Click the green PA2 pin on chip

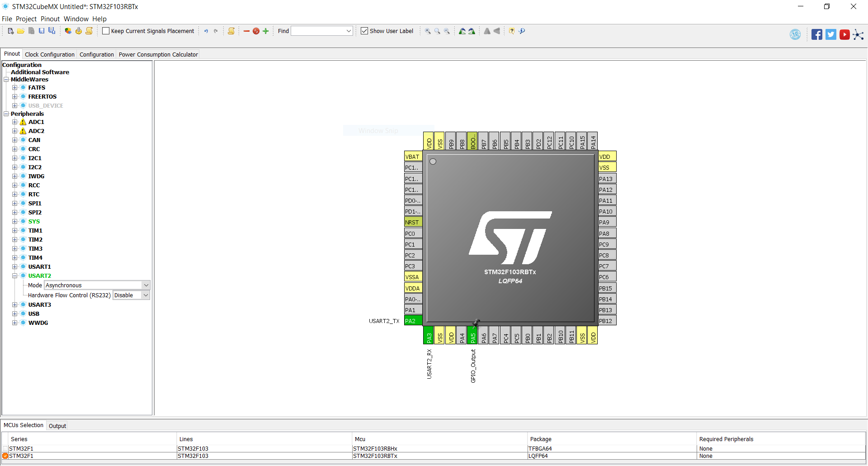coord(413,321)
